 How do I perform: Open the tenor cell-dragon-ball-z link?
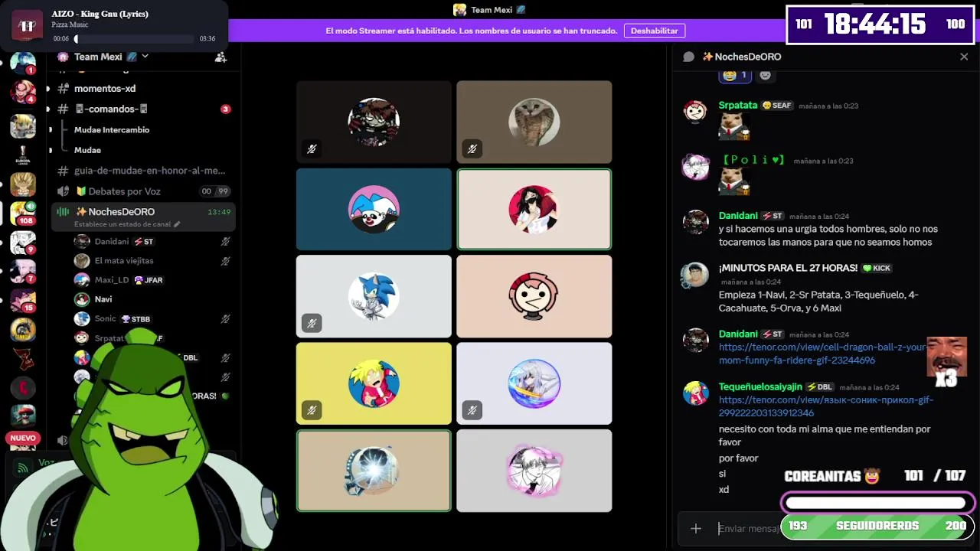pos(822,354)
